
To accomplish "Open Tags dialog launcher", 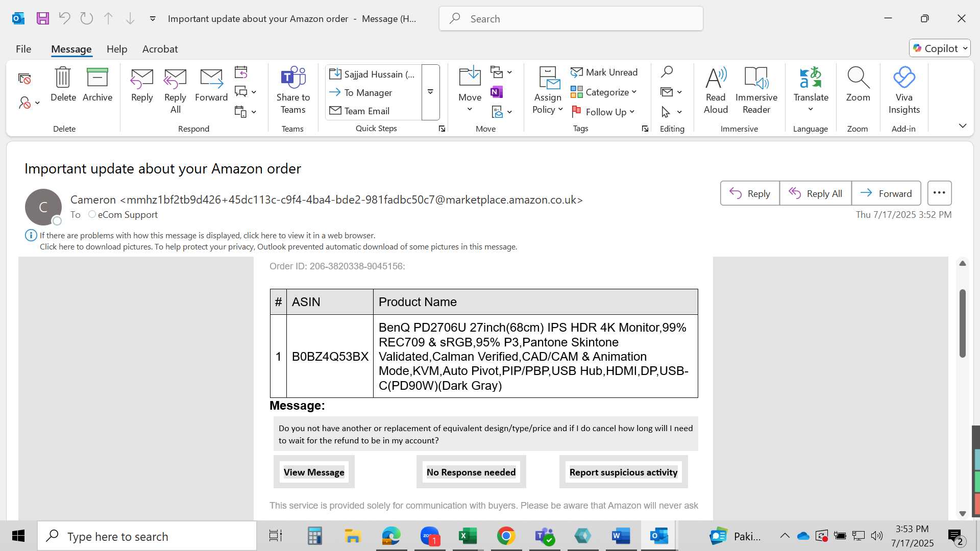I will point(645,129).
